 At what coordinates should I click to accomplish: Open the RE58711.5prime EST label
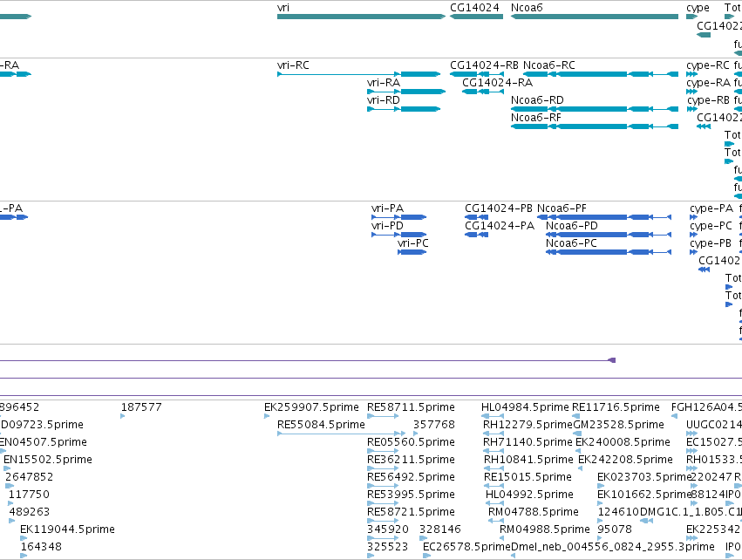pyautogui.click(x=411, y=407)
